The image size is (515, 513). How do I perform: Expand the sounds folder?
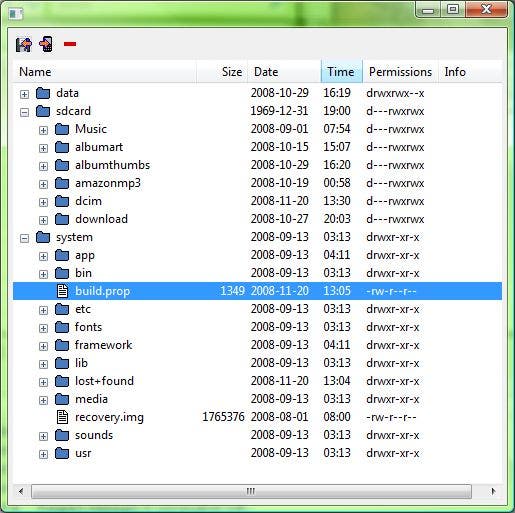[43, 436]
